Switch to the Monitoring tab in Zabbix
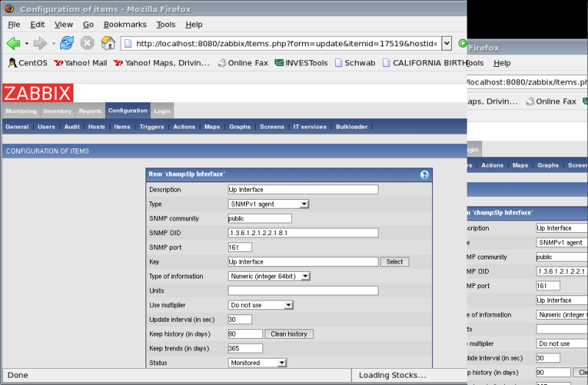Viewport: 588px width, 385px height. pos(21,111)
